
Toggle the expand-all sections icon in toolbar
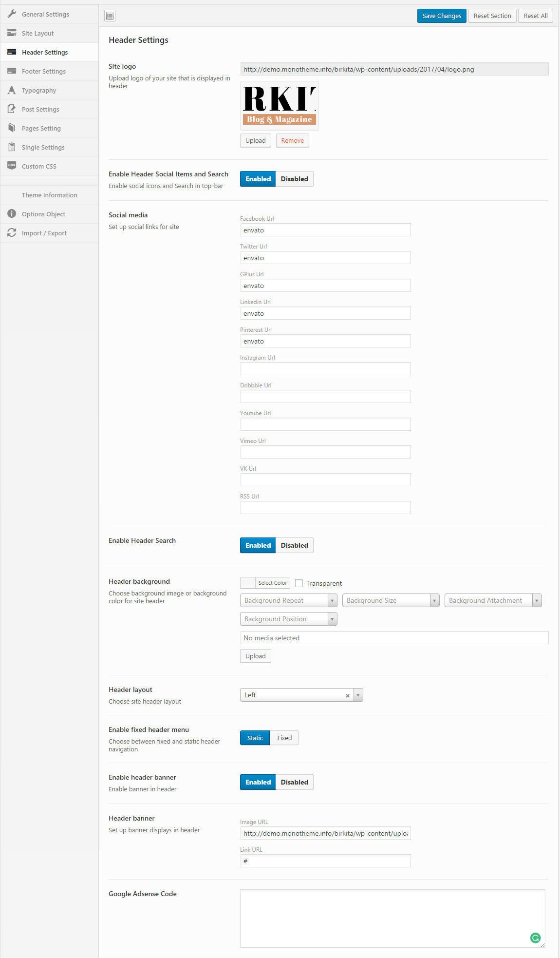point(110,16)
